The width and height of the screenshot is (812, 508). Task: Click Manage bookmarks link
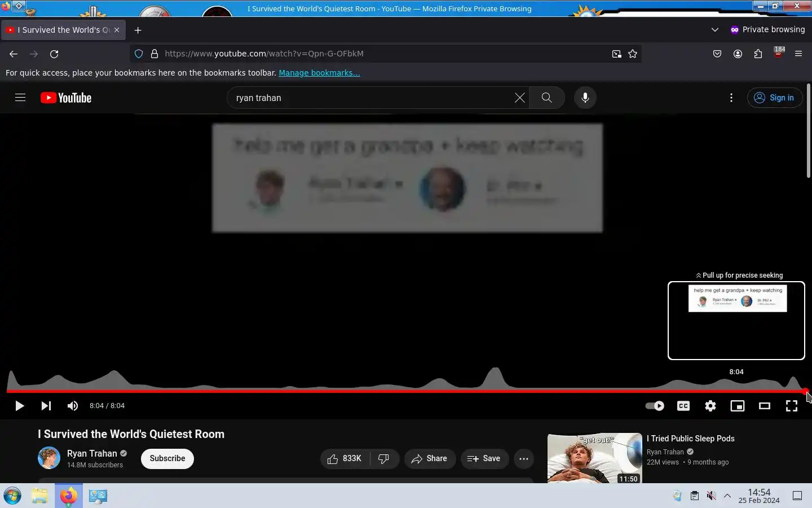pos(319,73)
